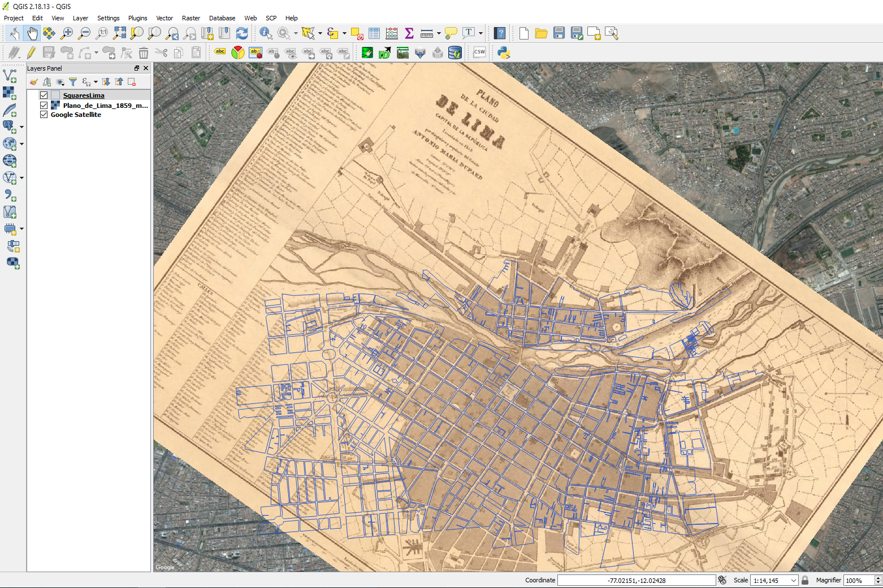Open the Help contents icon
Screen dimensions: 883x588
[x=500, y=33]
